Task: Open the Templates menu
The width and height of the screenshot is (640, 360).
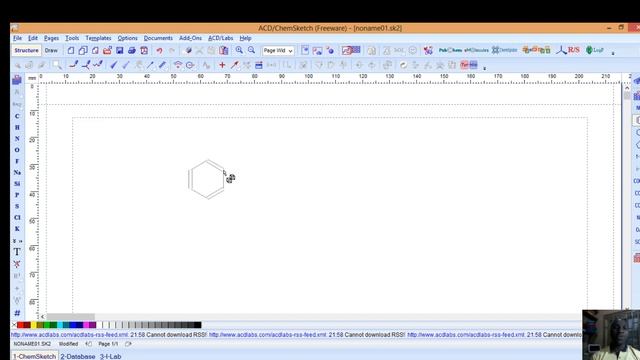Action: click(x=98, y=38)
